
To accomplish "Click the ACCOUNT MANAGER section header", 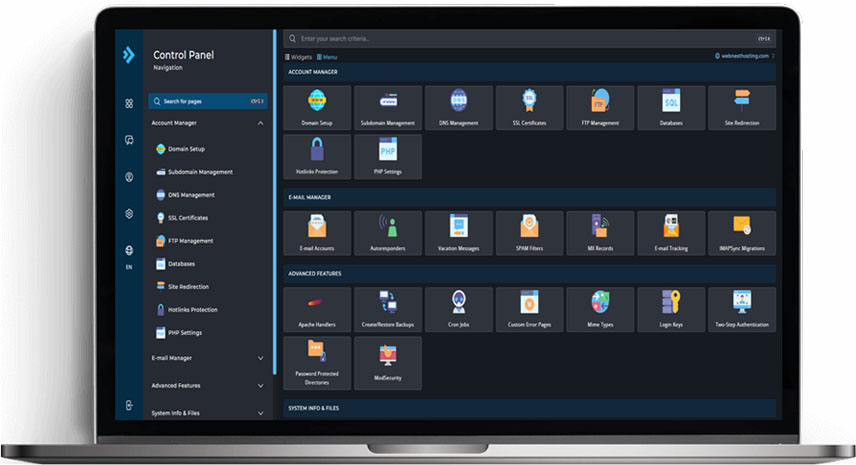I will point(530,72).
